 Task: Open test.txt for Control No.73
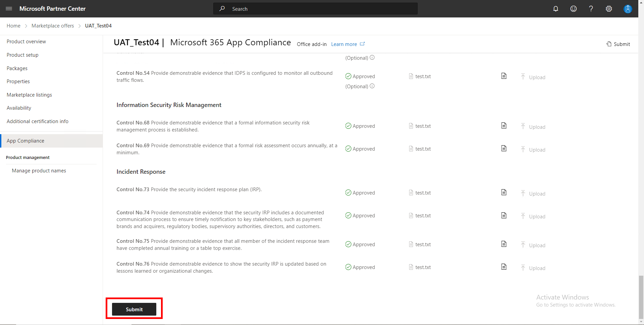click(x=420, y=193)
